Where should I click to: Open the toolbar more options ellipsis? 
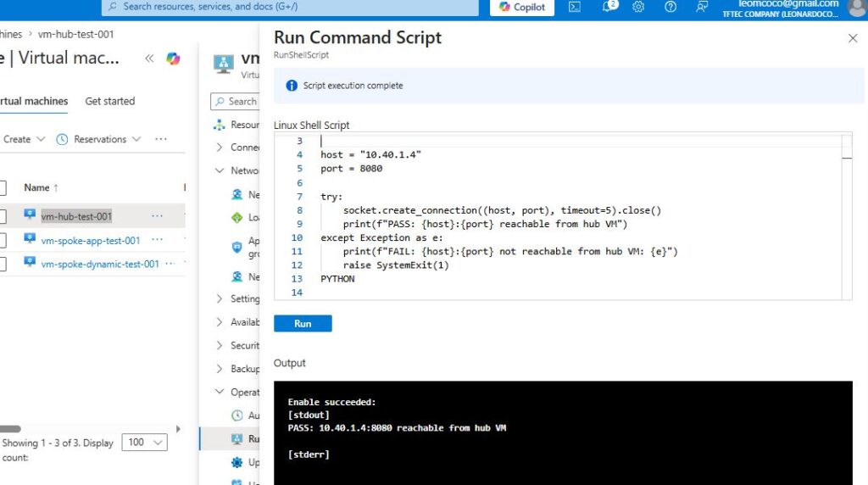coord(161,139)
